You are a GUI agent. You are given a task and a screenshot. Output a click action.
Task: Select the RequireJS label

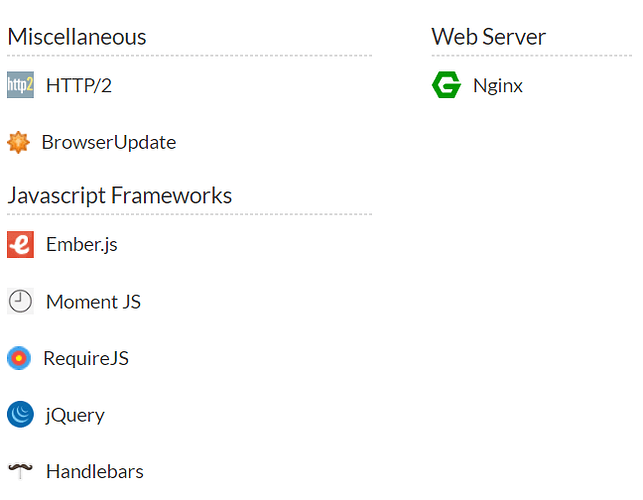click(86, 358)
